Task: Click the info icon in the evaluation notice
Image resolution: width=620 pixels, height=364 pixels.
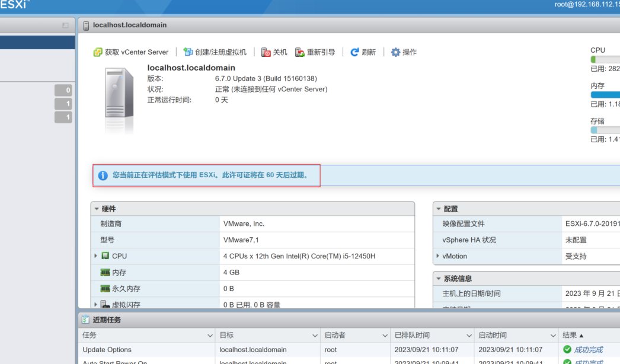Action: 103,175
